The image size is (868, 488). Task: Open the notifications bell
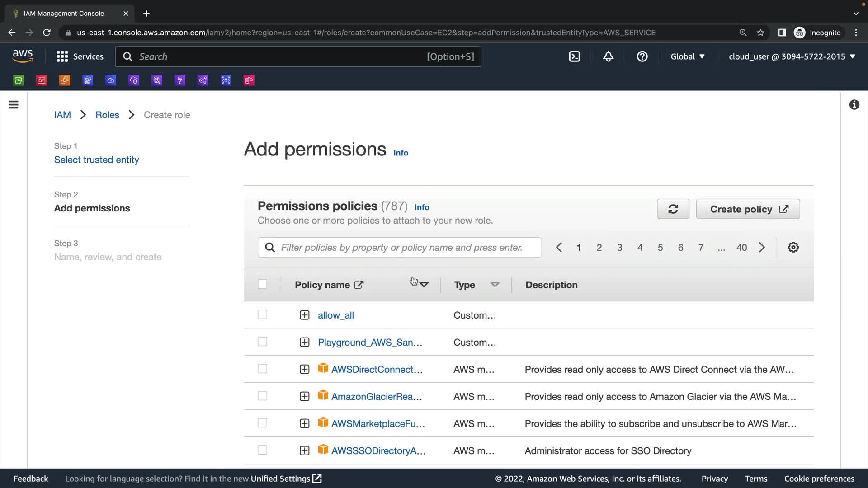[608, 56]
